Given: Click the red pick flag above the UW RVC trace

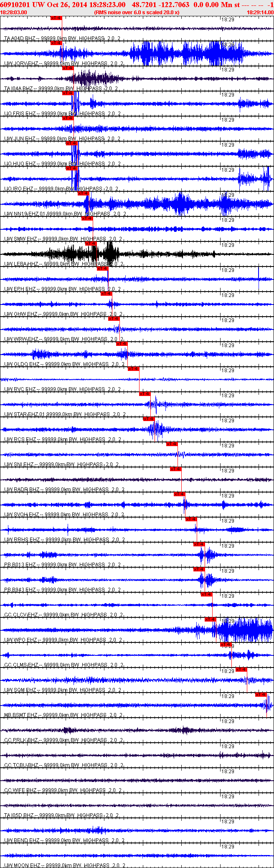Looking at the screenshot, I should pyautogui.click(x=133, y=369).
